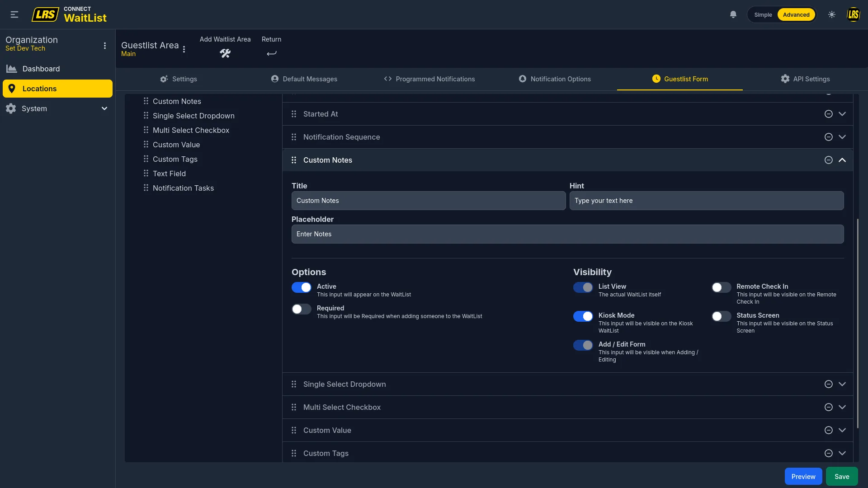The image size is (868, 488).
Task: Grab the Notification Sequence row drag handle
Action: click(294, 137)
